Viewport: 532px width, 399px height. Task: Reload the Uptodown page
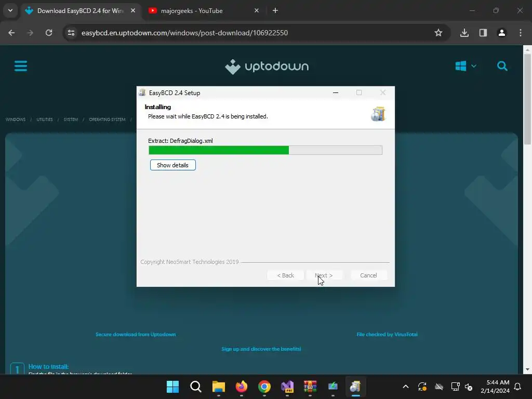point(49,33)
